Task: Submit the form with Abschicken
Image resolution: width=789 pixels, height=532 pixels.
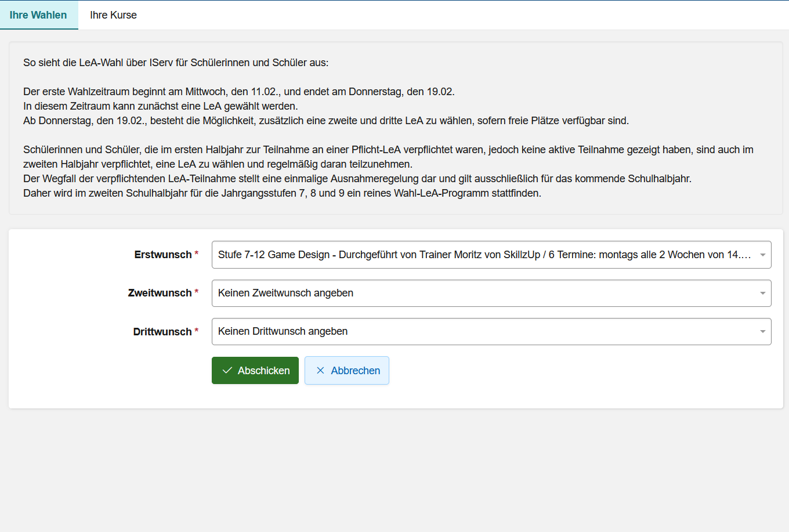Action: coord(255,371)
